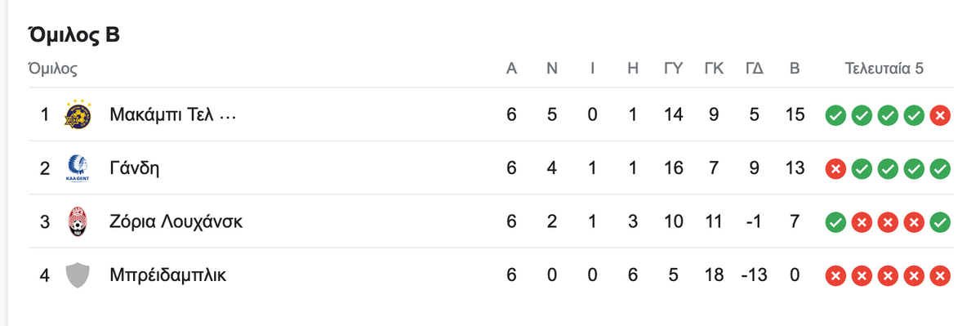
Task: Open the Γάνδη team link
Action: (x=134, y=168)
